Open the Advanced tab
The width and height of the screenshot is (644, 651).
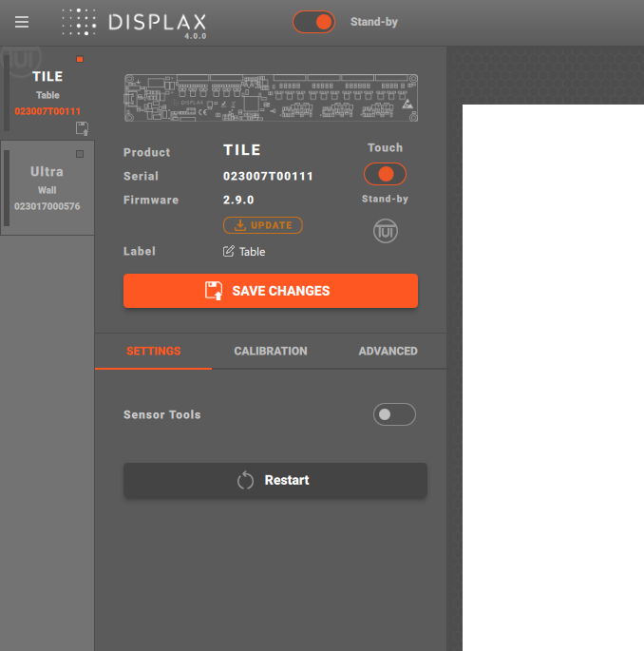(x=388, y=351)
